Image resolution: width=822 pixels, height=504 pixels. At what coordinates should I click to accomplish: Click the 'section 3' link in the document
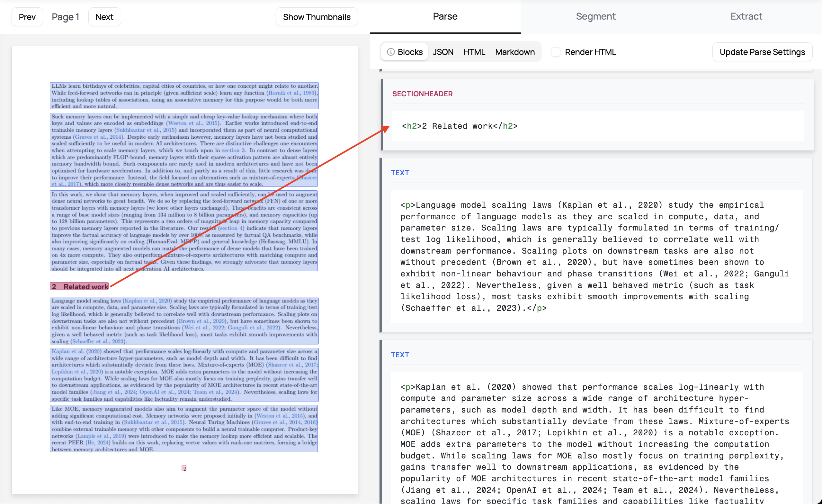[233, 150]
